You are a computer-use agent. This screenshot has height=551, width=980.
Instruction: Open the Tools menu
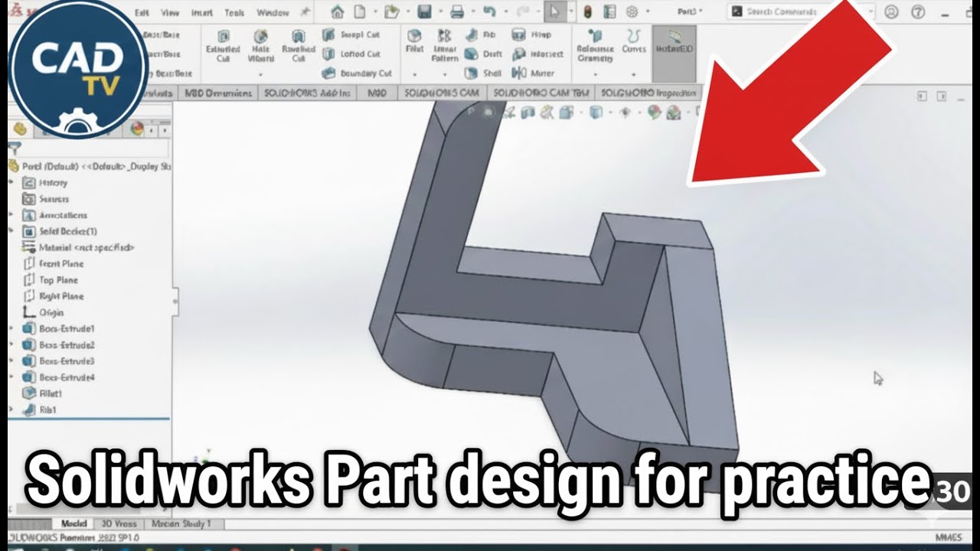pyautogui.click(x=234, y=12)
